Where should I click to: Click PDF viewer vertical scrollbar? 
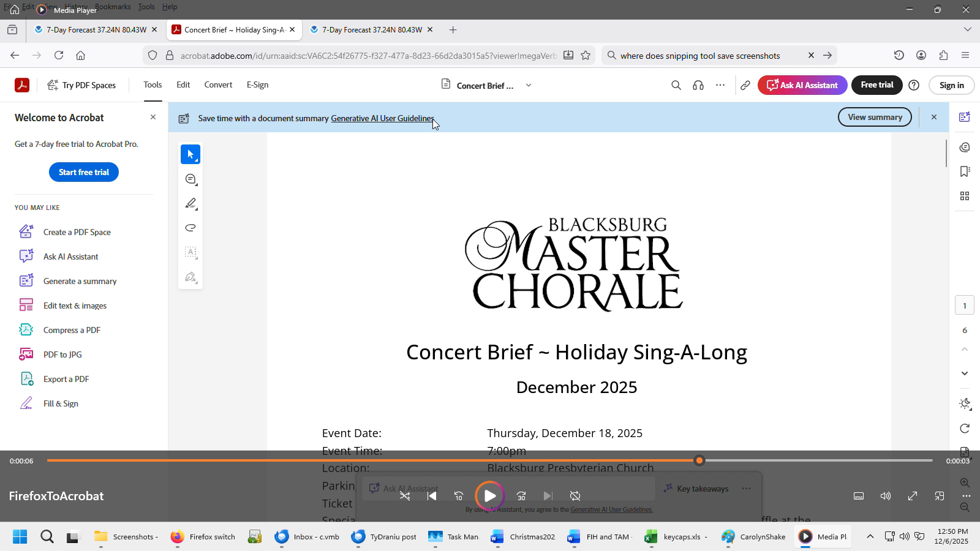pos(946,153)
